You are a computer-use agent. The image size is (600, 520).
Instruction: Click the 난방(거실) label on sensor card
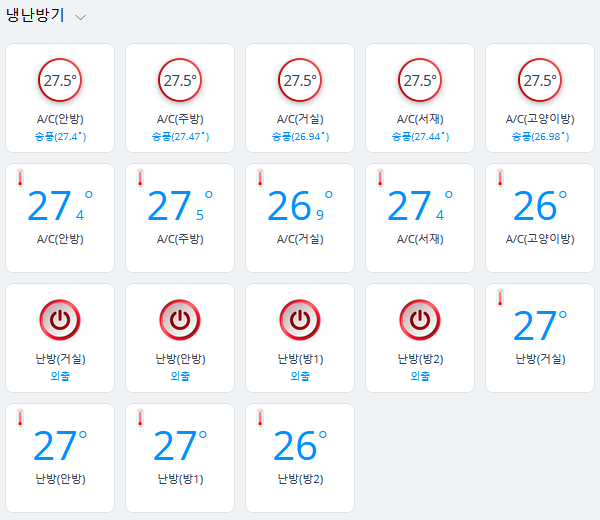[x=540, y=359]
